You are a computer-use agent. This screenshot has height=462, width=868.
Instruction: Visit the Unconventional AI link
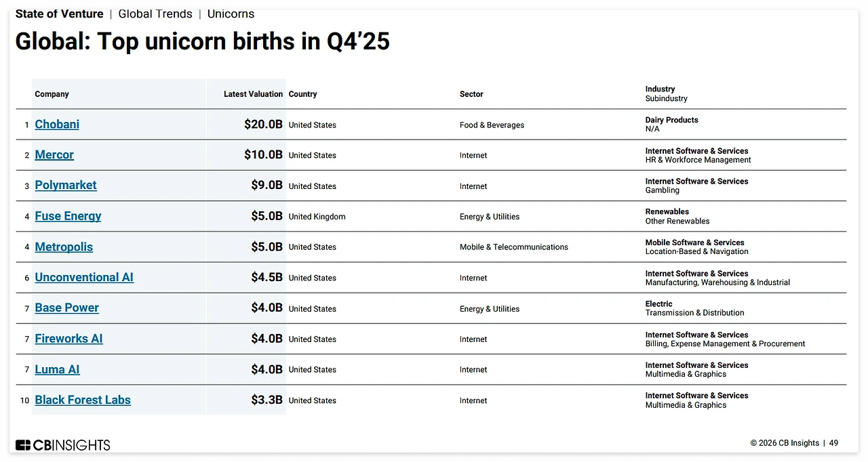pos(84,278)
